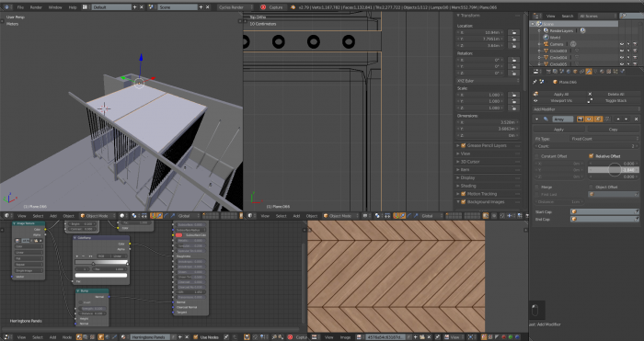This screenshot has width=644, height=341.
Task: Toggle Circle.004 visibility eye in outliner
Action: coord(622,58)
